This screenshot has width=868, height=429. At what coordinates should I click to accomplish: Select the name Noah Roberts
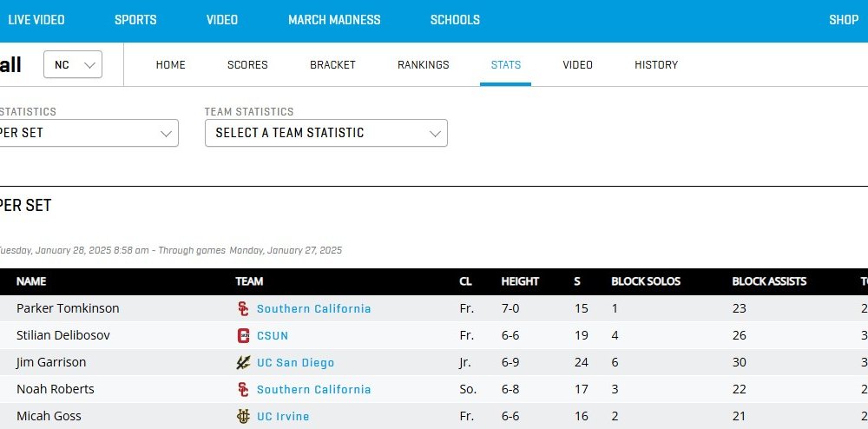coord(56,389)
